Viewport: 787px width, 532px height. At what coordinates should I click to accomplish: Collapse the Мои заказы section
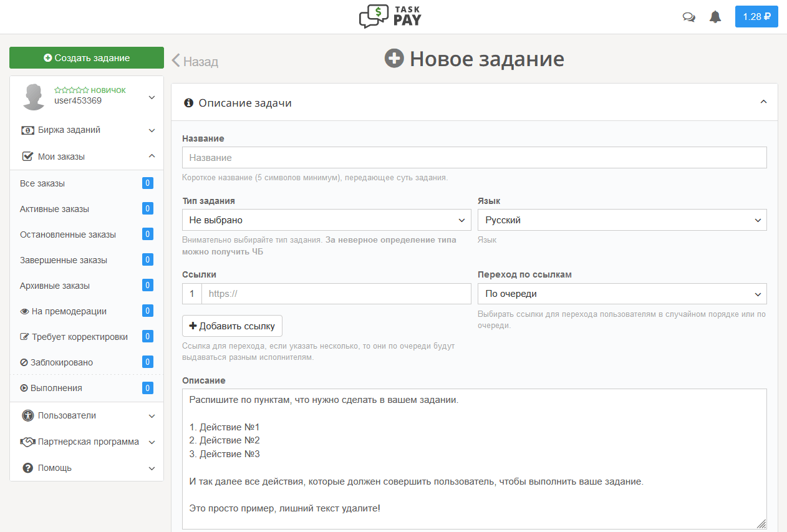point(152,157)
